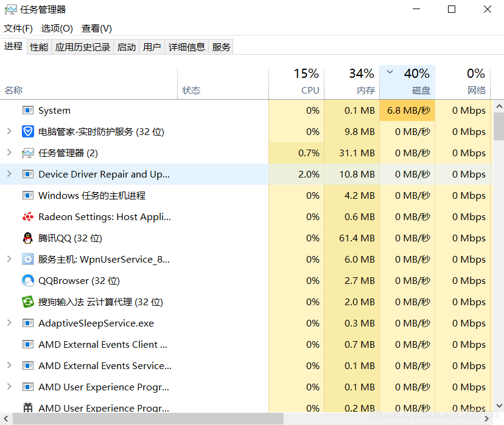Click the 任务管理器 (2) process icon
The height and width of the screenshot is (425, 504).
point(28,153)
